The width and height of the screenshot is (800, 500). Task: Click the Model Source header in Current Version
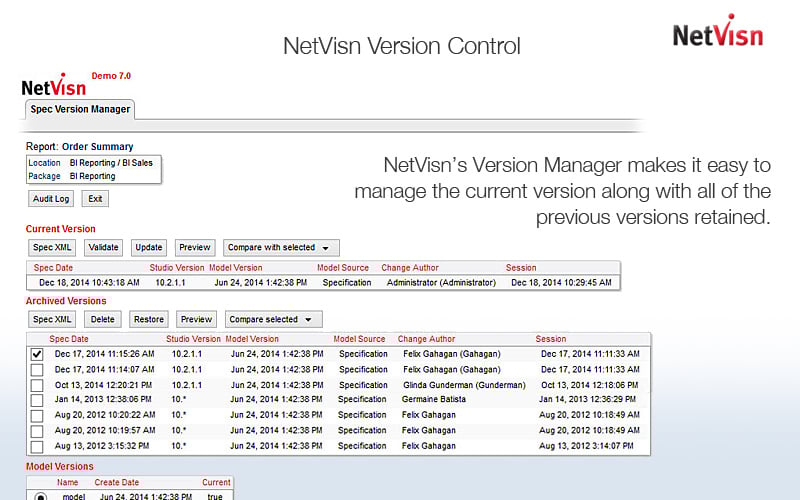343,267
